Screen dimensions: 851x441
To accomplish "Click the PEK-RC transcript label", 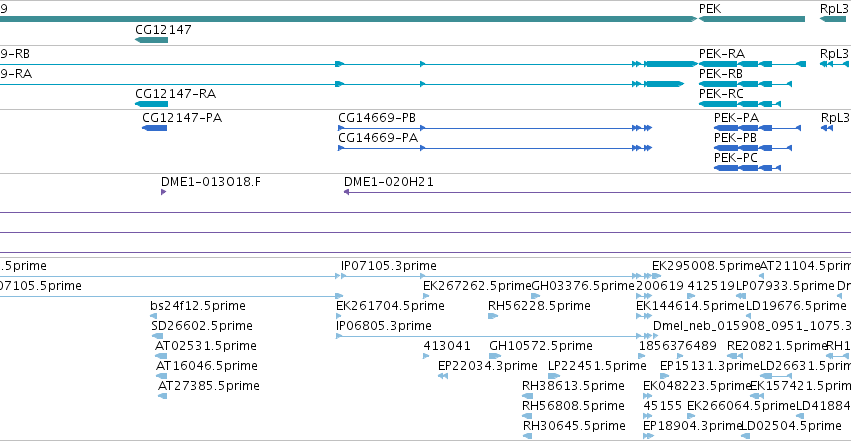I will click(721, 94).
